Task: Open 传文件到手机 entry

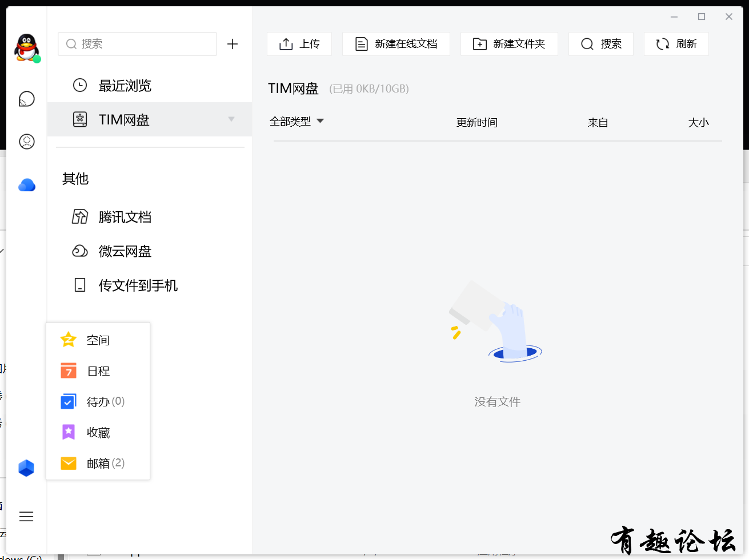Action: pyautogui.click(x=150, y=285)
